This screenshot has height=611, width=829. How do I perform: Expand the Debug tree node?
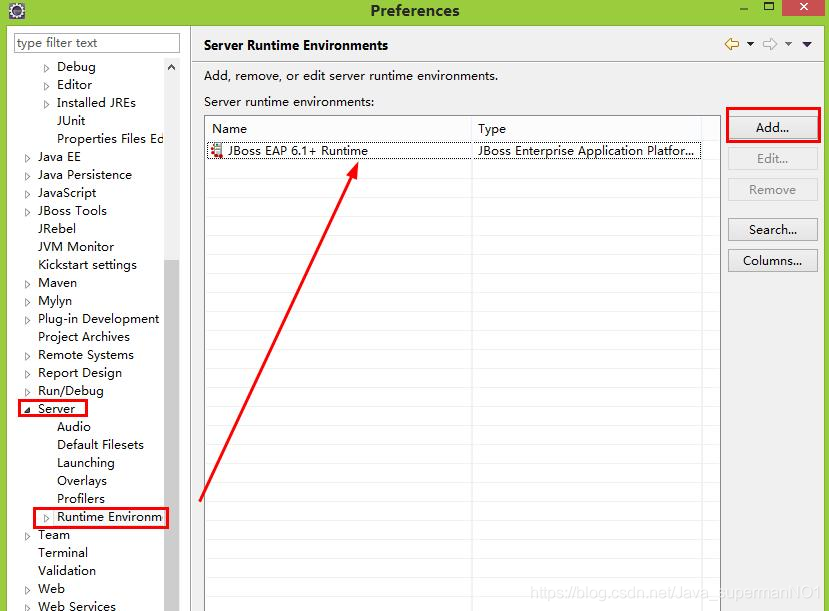pos(47,68)
